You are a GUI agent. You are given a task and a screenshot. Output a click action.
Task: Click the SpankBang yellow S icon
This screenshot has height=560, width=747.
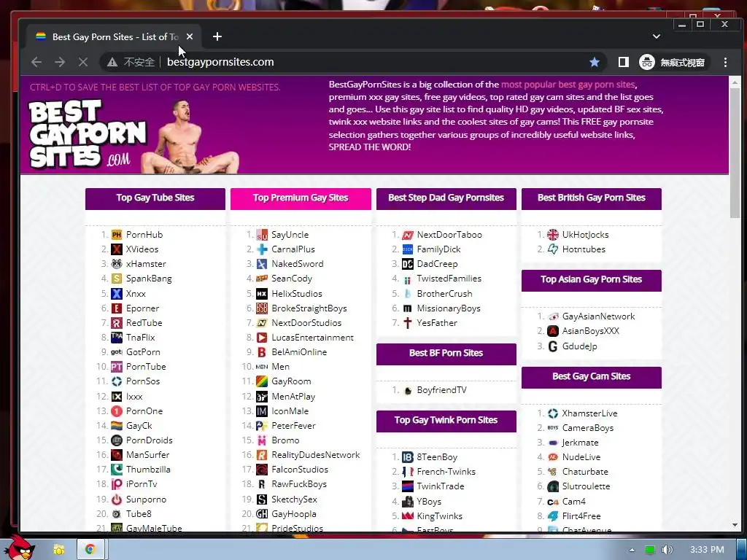[x=117, y=279]
